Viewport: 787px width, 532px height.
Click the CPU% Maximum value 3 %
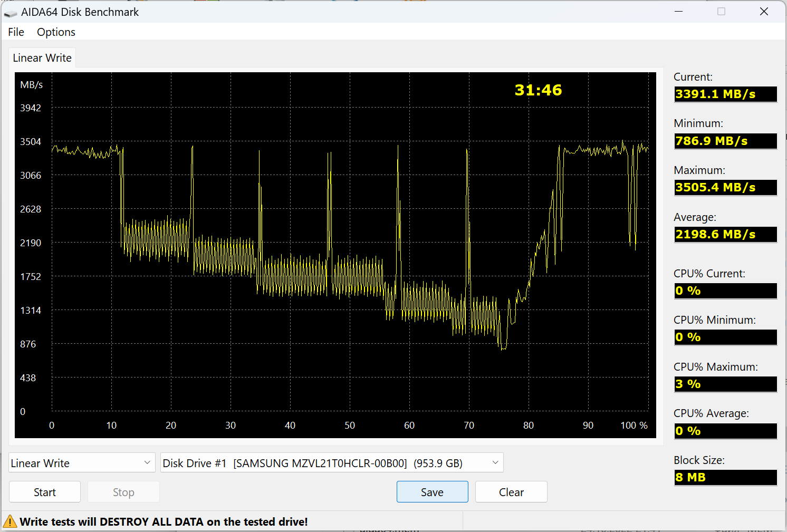725,384
